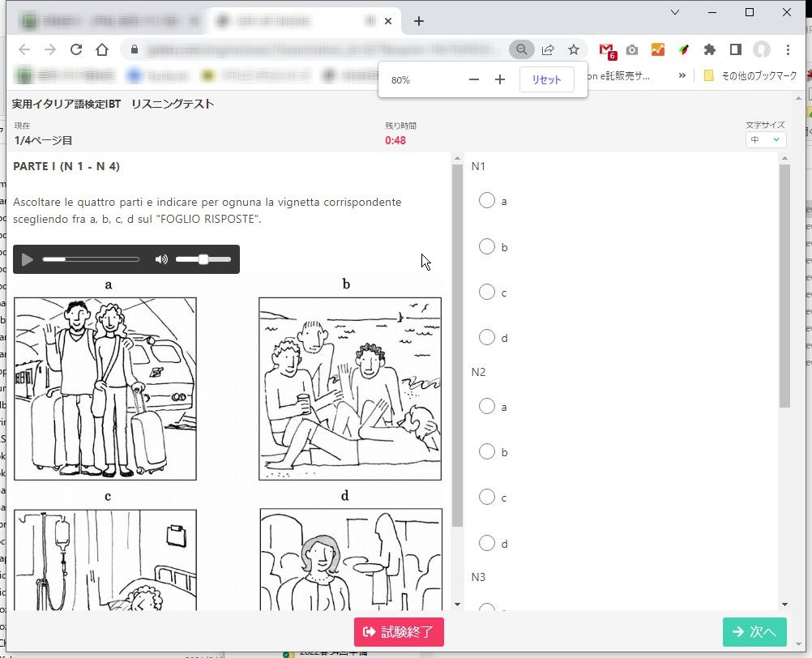Open the share page icon
This screenshot has height=658, width=812.
click(x=548, y=49)
